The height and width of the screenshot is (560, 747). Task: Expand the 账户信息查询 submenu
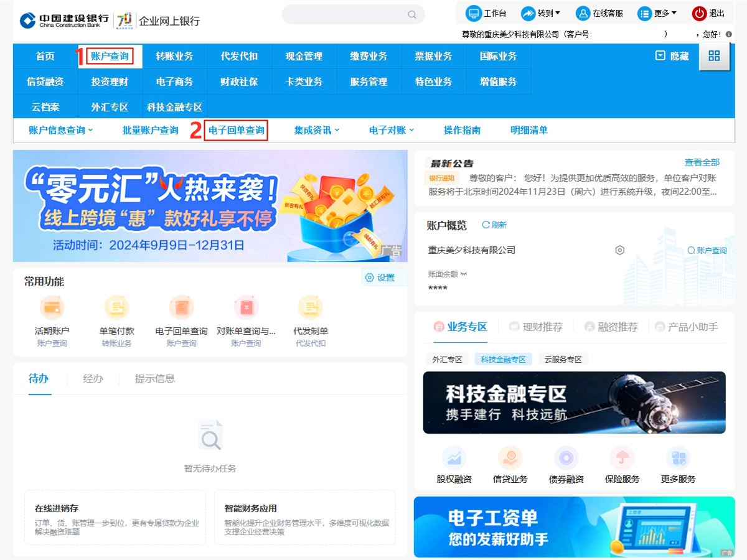[x=61, y=130]
